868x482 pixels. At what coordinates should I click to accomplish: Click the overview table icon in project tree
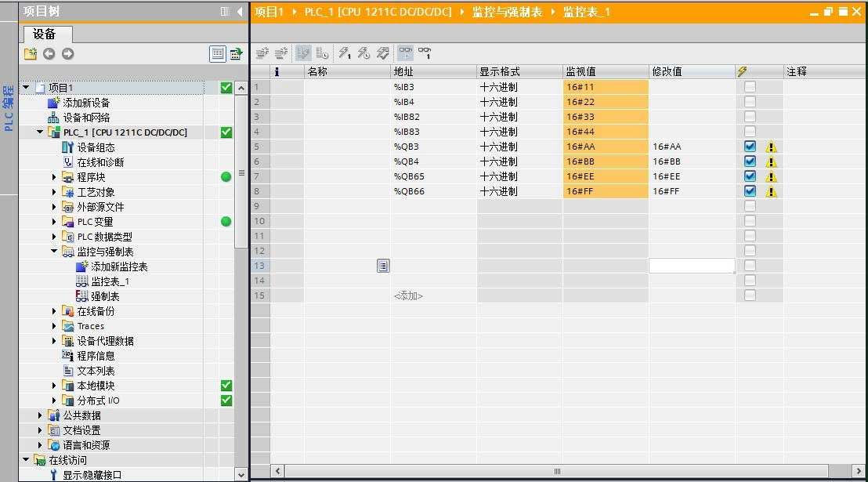point(218,53)
